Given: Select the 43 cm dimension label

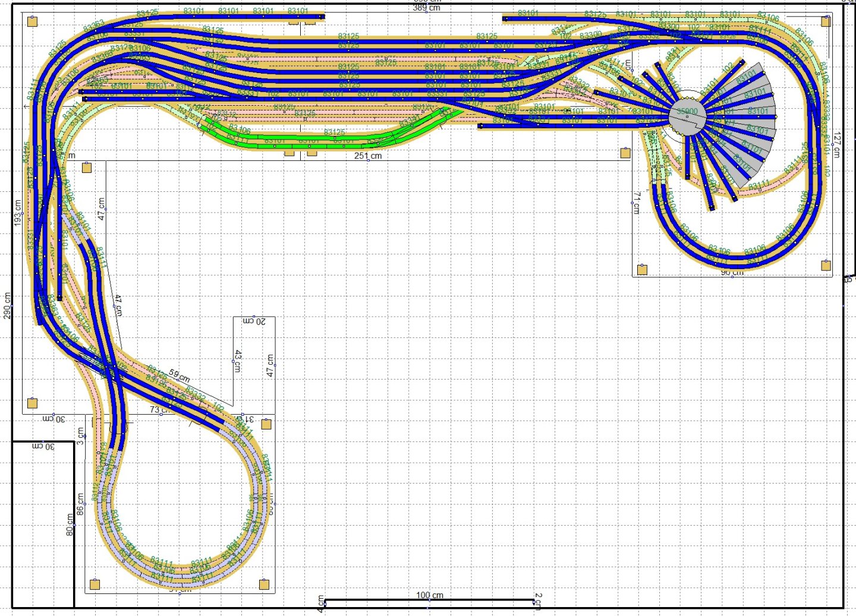Looking at the screenshot, I should point(238,361).
